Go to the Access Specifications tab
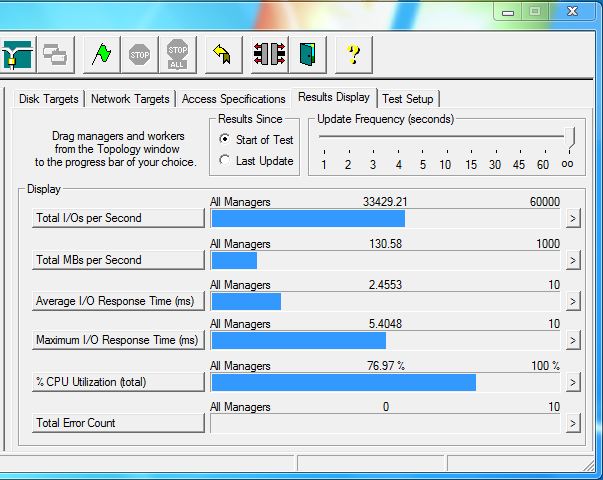This screenshot has width=603, height=480. point(233,99)
